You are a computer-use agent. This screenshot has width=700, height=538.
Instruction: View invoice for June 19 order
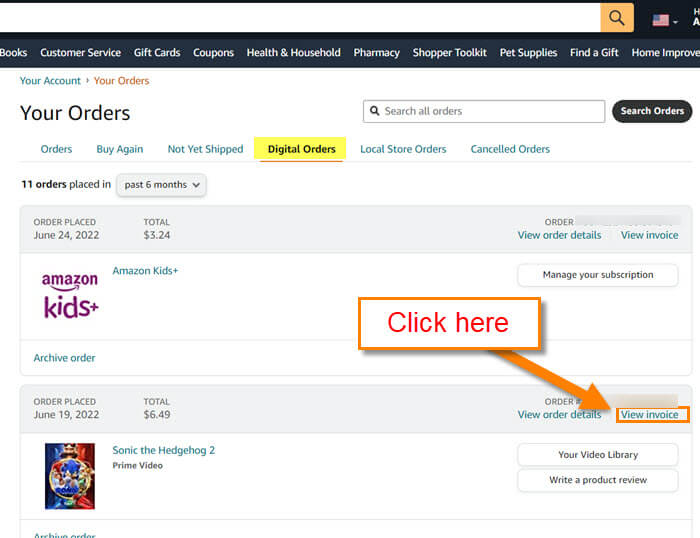[650, 415]
